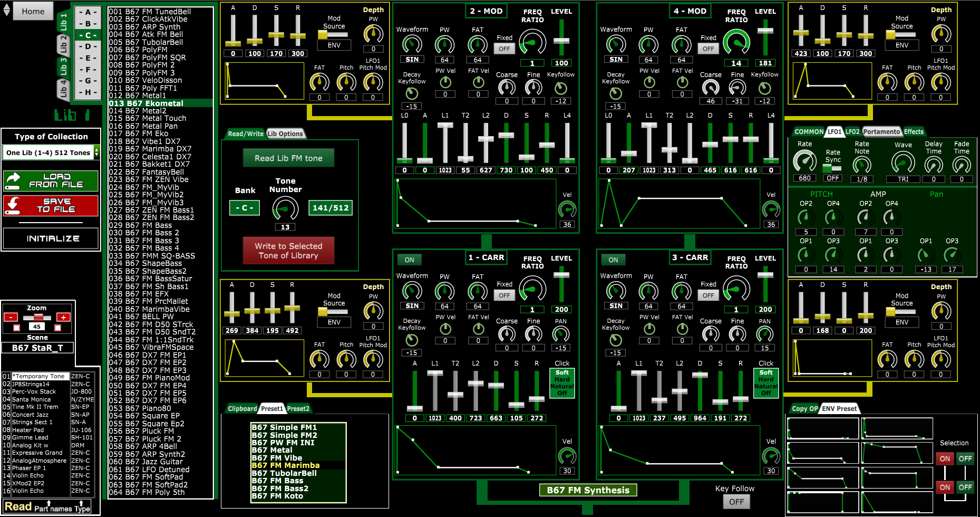Click SAVE TO FILE button

click(x=51, y=206)
